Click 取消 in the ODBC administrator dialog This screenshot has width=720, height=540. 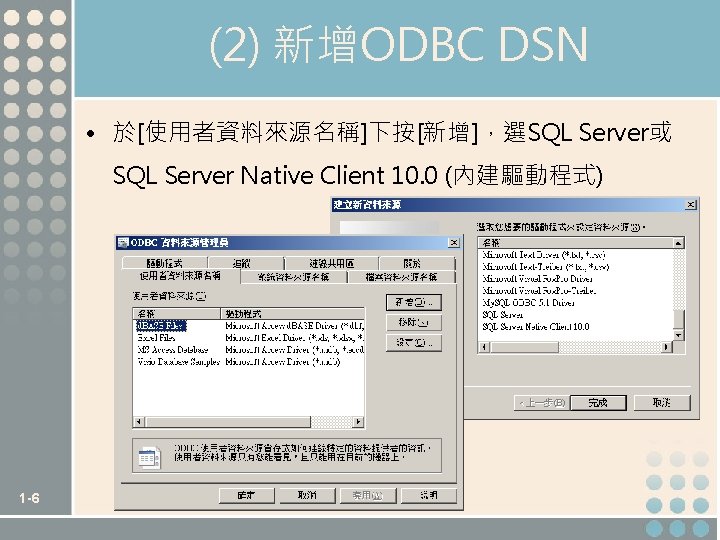(x=307, y=495)
